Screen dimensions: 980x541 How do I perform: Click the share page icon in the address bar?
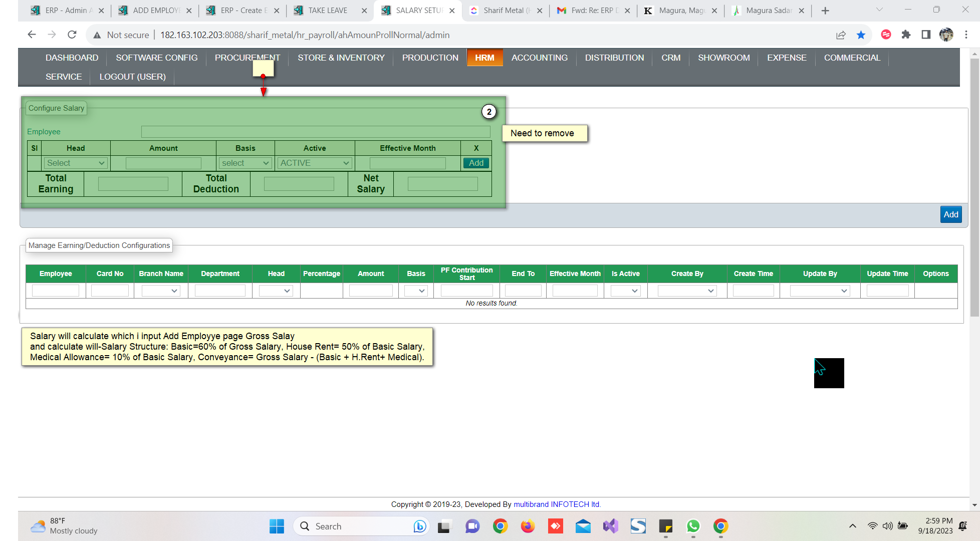pos(841,35)
